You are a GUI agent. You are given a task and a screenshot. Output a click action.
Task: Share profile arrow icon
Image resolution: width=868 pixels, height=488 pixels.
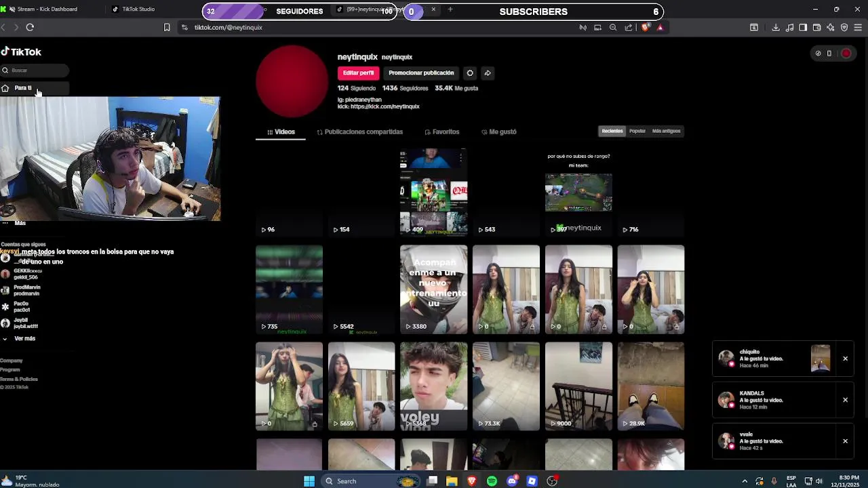487,73
